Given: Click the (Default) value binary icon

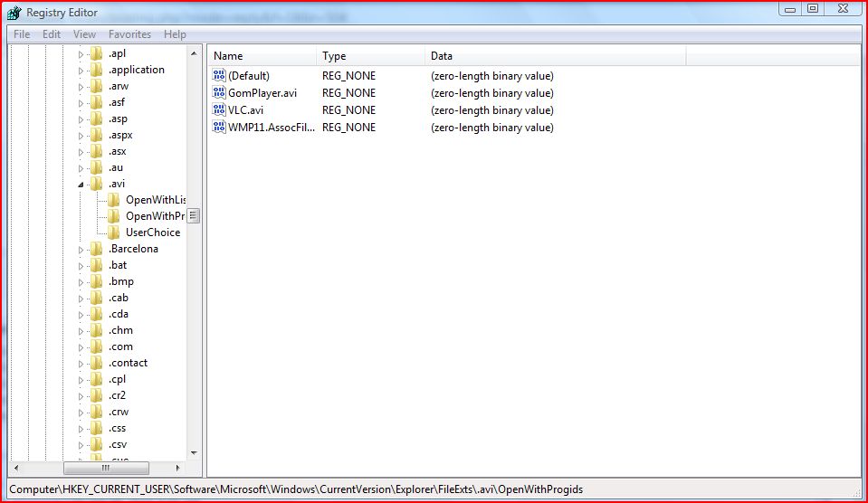Looking at the screenshot, I should point(219,75).
